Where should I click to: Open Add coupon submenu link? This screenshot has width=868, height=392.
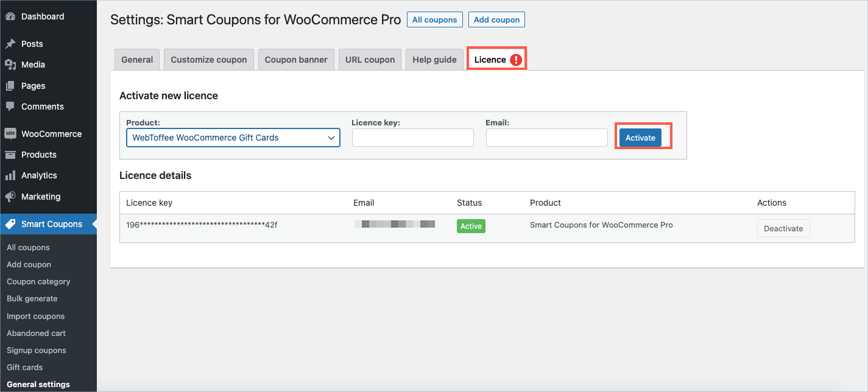(x=29, y=265)
